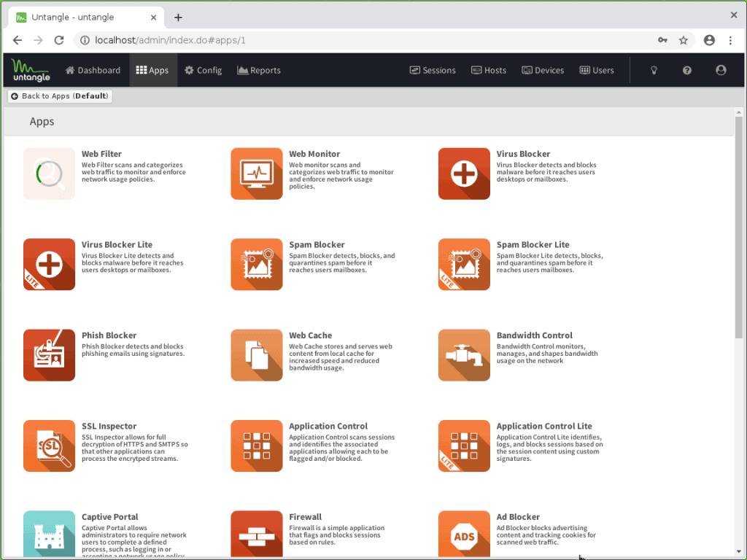The height and width of the screenshot is (560, 747).
Task: Click the Bandwidth Control title text
Action: [535, 335]
